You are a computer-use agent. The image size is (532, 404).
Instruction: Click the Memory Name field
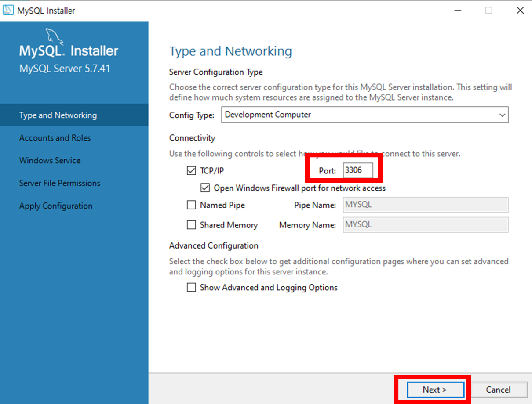426,225
